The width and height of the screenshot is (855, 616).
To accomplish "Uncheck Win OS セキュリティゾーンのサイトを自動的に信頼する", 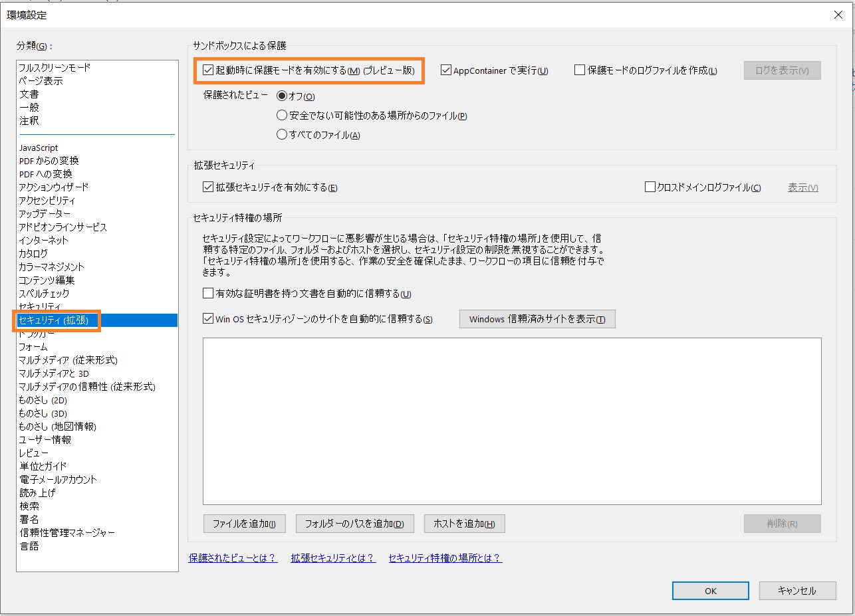I will 208,318.
